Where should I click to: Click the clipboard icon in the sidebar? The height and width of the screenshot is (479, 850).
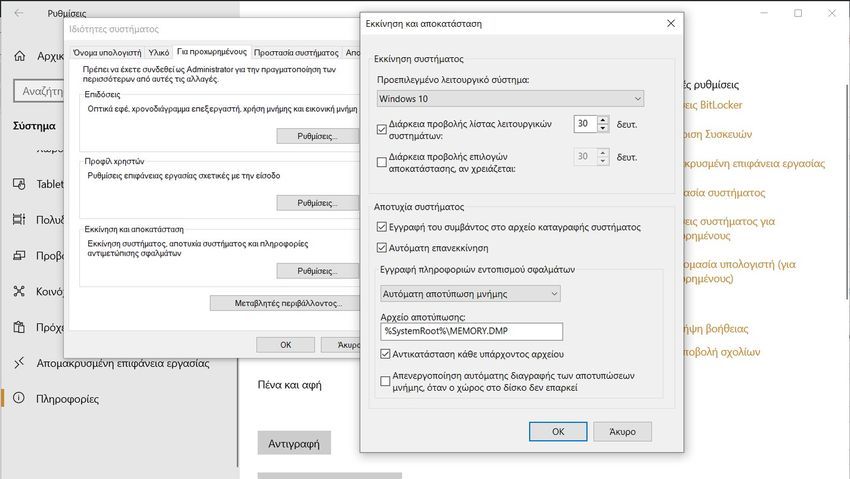tap(20, 327)
